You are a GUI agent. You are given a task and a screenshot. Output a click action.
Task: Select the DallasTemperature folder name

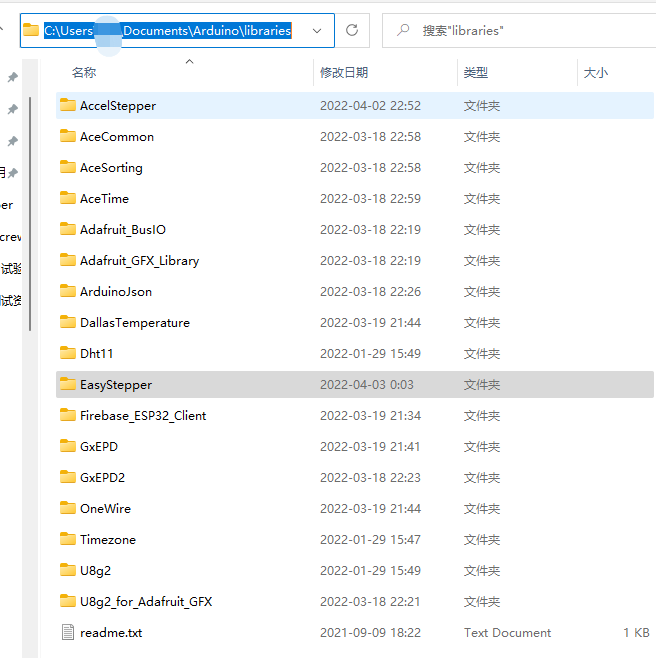pyautogui.click(x=135, y=323)
